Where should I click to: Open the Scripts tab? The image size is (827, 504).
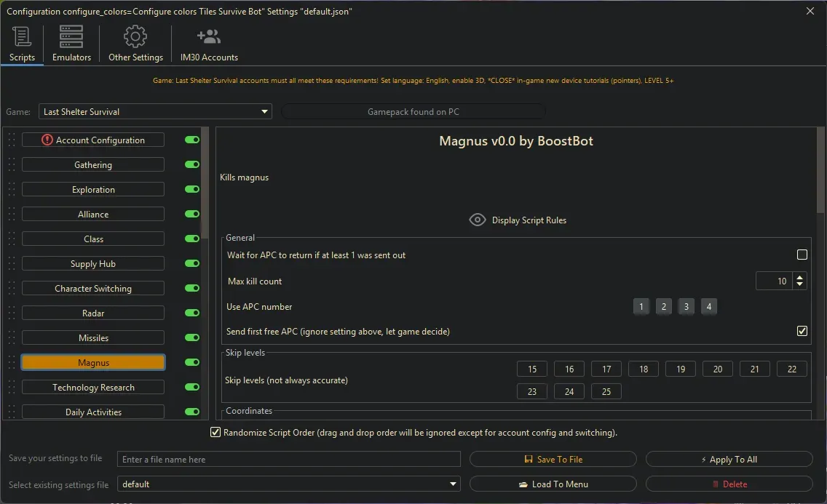(22, 44)
